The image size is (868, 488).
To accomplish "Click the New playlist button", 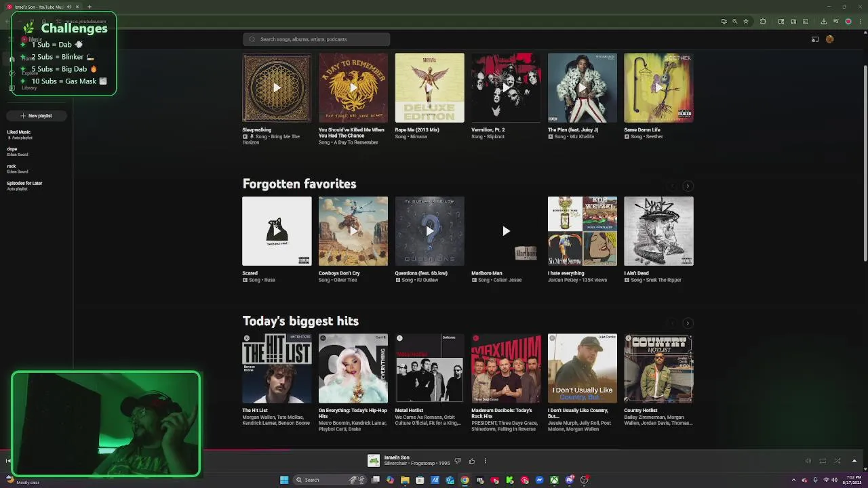I will tap(37, 116).
